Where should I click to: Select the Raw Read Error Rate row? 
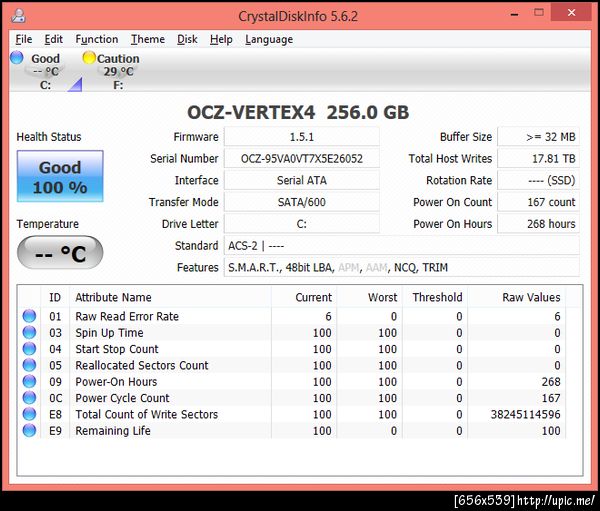(292, 316)
